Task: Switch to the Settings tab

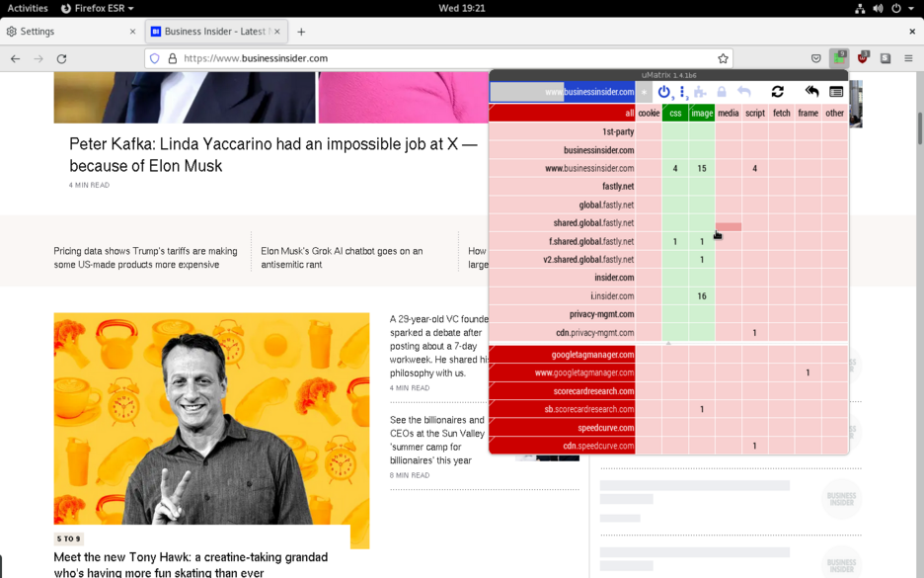Action: tap(71, 32)
